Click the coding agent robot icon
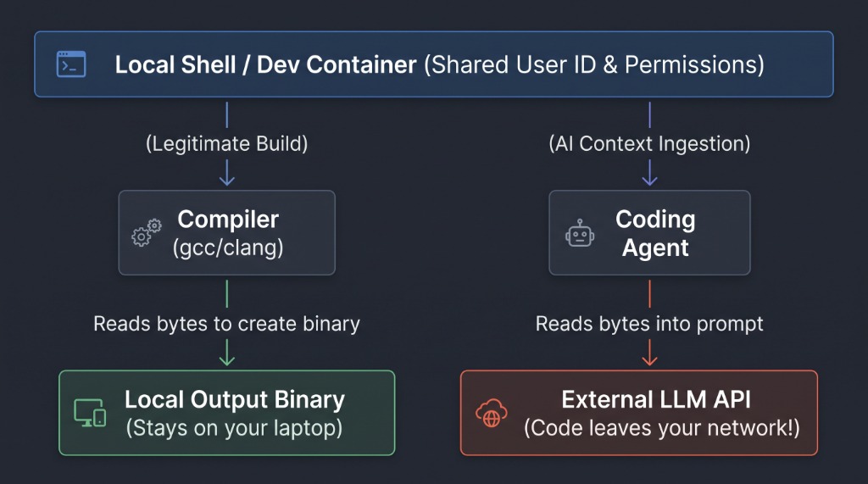Screen dimensions: 868x484 point(580,233)
